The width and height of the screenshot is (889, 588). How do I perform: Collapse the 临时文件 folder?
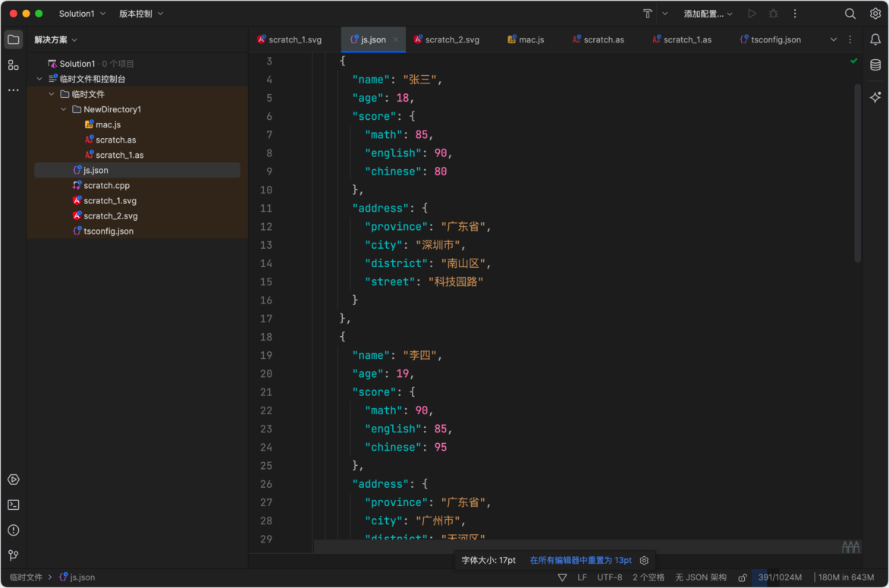click(52, 94)
